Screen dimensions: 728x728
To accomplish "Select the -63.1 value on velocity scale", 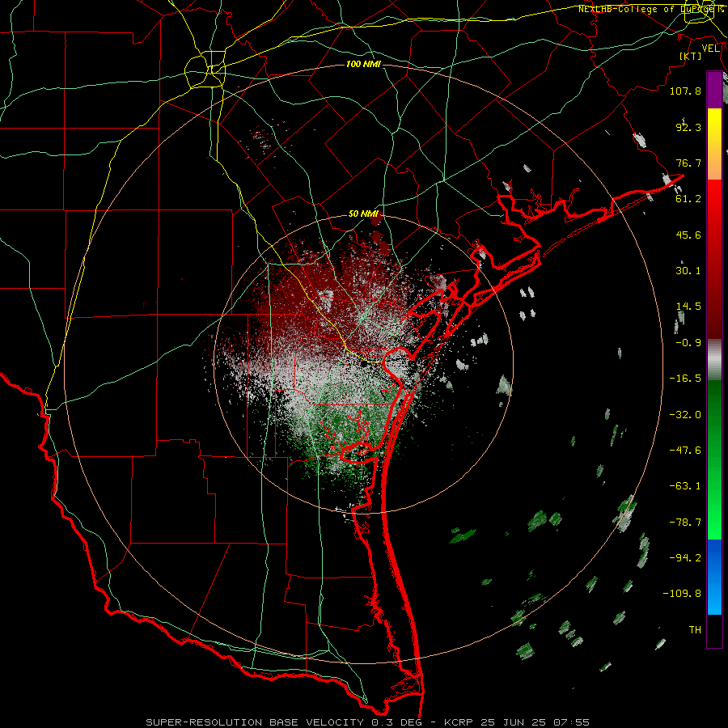I will pyautogui.click(x=685, y=486).
